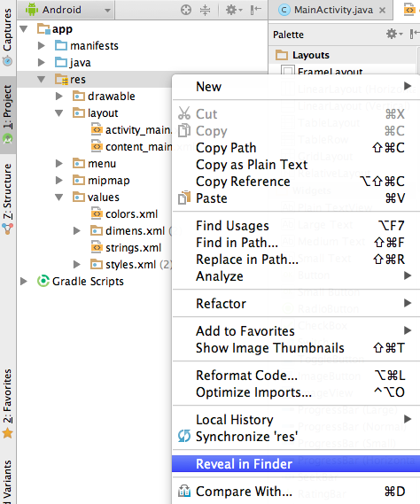Open the Favorites side panel tab
The image size is (420, 504).
7,404
